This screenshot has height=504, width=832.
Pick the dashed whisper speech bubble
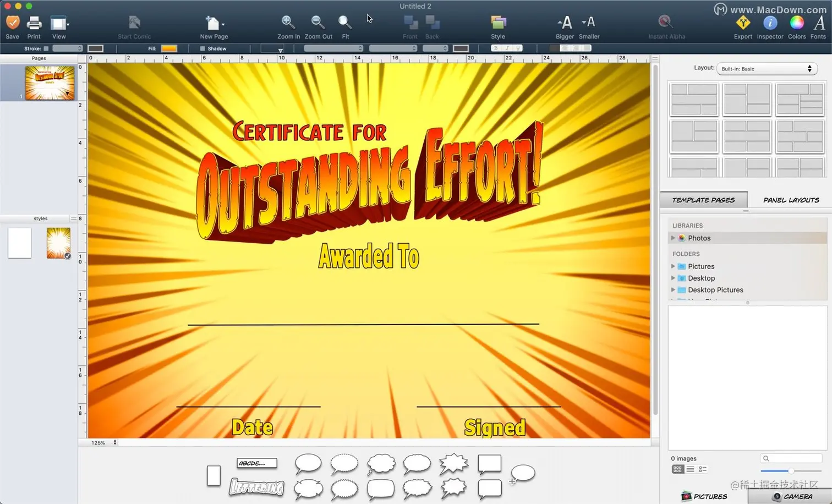tap(344, 464)
